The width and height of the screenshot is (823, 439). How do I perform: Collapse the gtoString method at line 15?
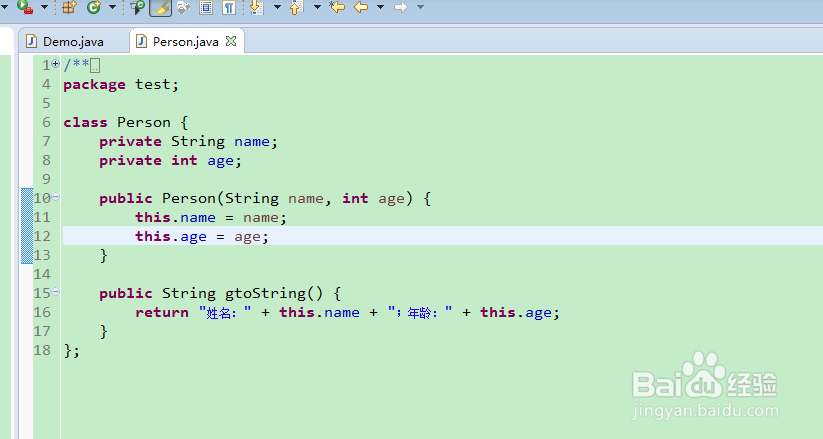(x=56, y=291)
